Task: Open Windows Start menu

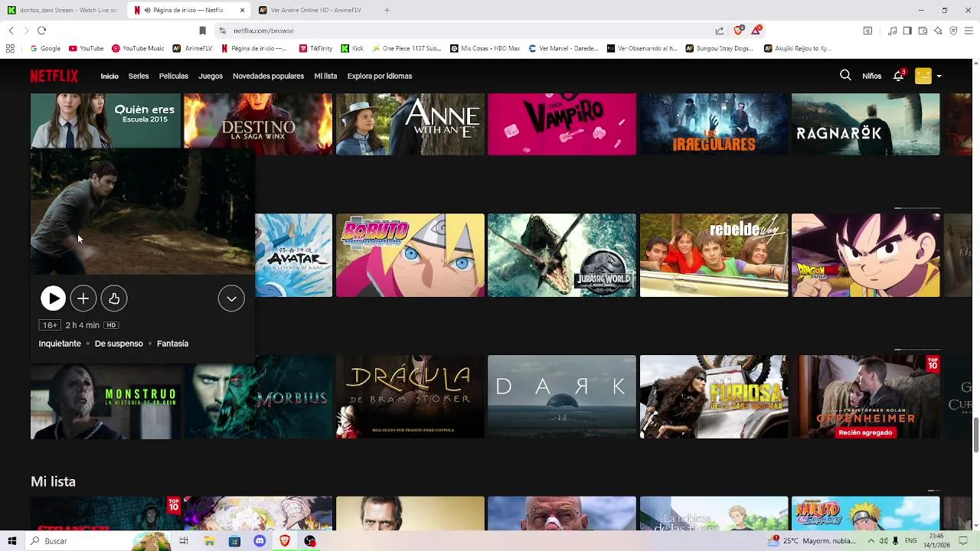Action: [11, 541]
